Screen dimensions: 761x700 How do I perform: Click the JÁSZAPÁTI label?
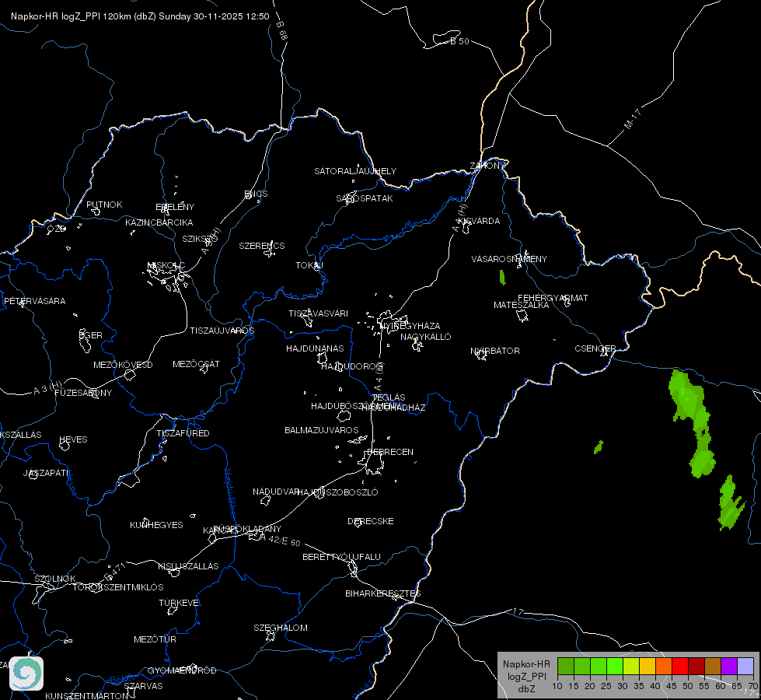(46, 473)
